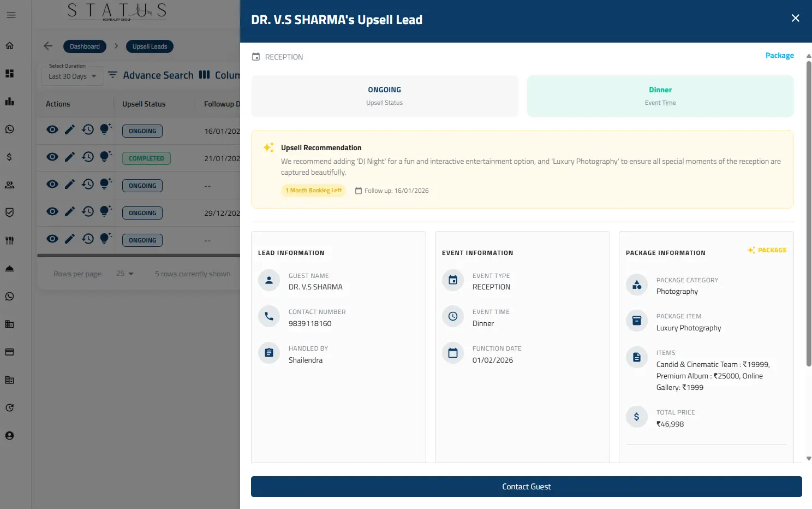The width and height of the screenshot is (812, 509).
Task: Open the rows per page dropdown
Action: pos(125,274)
